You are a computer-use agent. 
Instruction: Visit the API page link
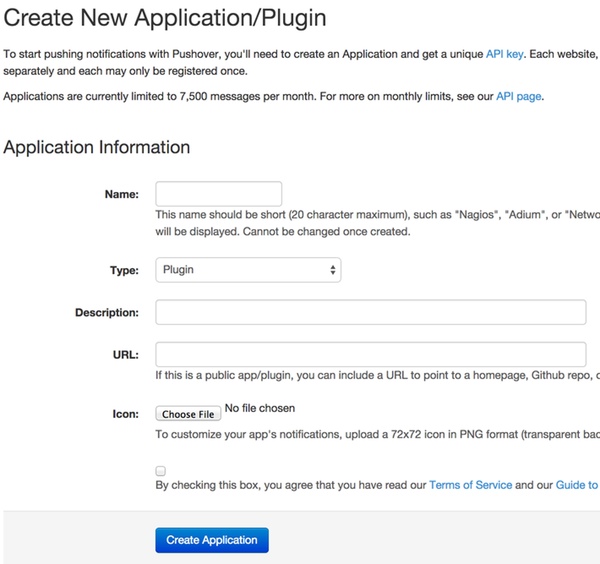coord(519,96)
